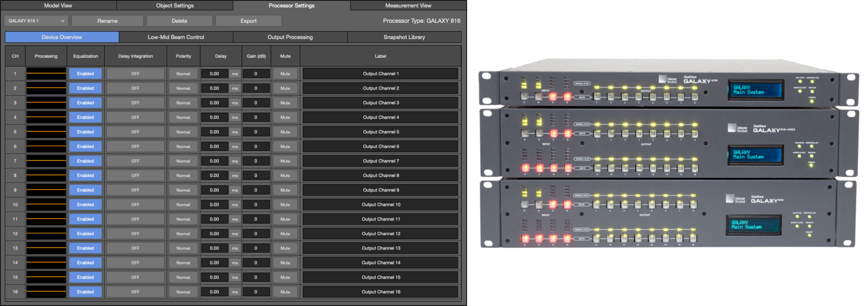Screen dimensions: 868x306
Task: Click the bottom GALAXY 816 unit's LCD display
Action: click(x=754, y=225)
